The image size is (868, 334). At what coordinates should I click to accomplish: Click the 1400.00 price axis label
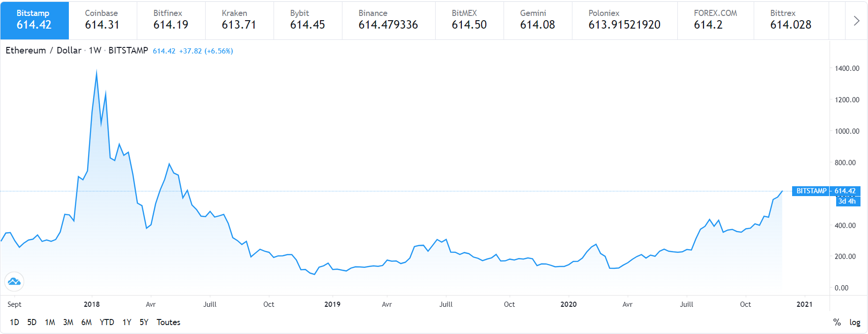click(847, 68)
